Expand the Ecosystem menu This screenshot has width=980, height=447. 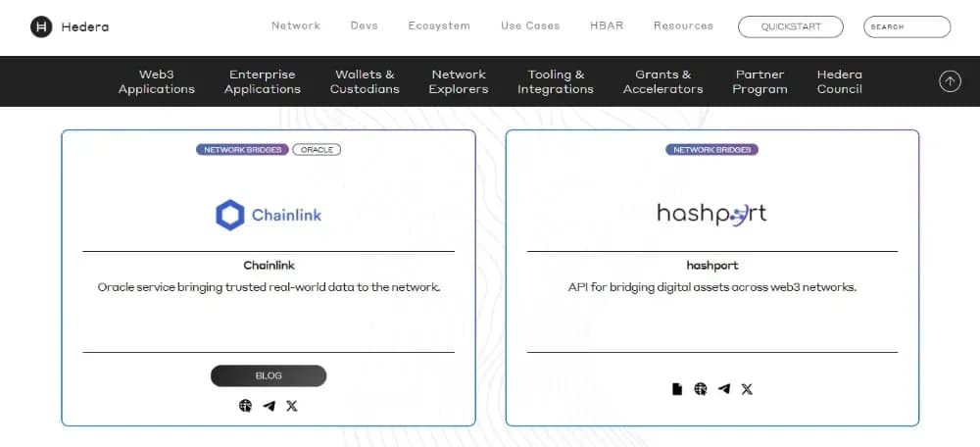click(439, 25)
